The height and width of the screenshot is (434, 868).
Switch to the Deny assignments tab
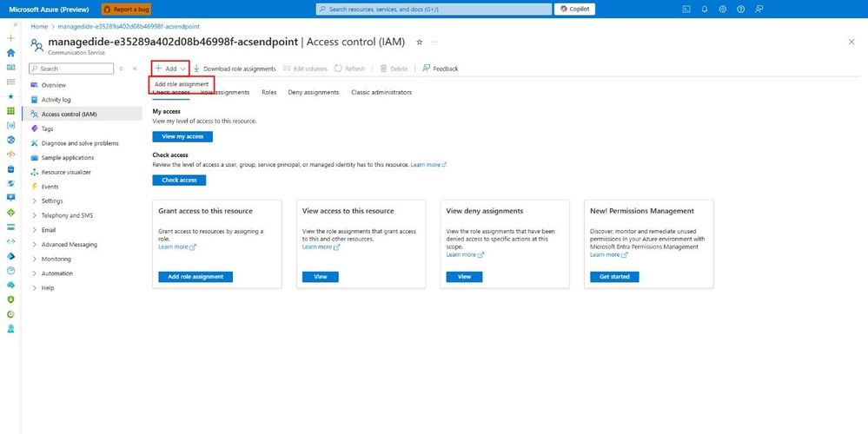point(314,92)
